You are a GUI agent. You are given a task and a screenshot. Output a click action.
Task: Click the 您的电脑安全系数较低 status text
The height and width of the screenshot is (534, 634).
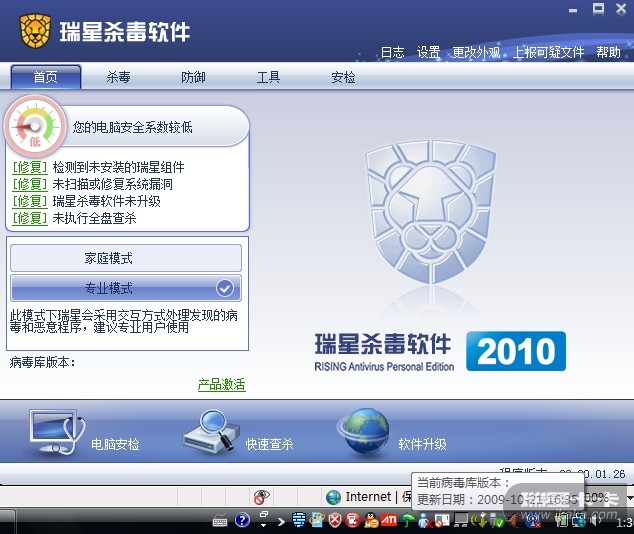click(132, 127)
